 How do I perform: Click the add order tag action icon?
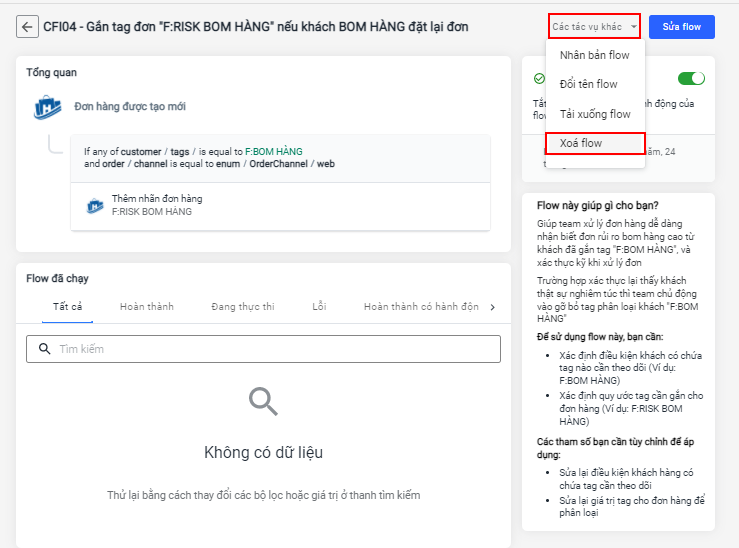[96, 205]
